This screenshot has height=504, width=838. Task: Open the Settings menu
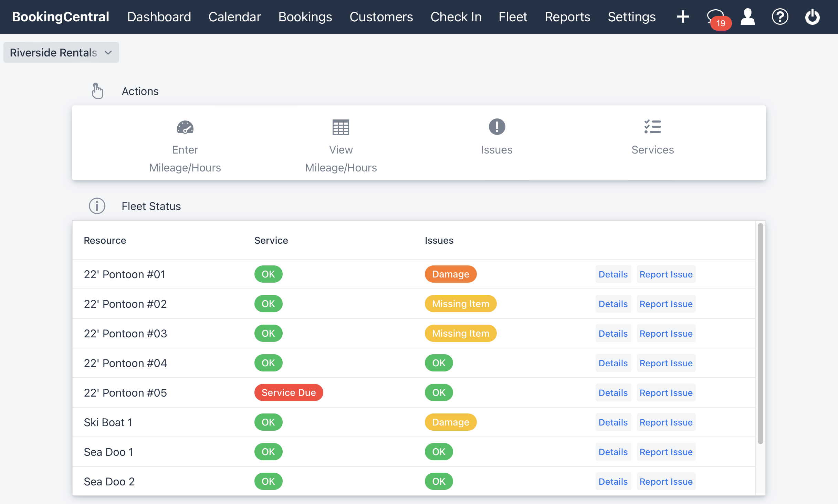632,17
